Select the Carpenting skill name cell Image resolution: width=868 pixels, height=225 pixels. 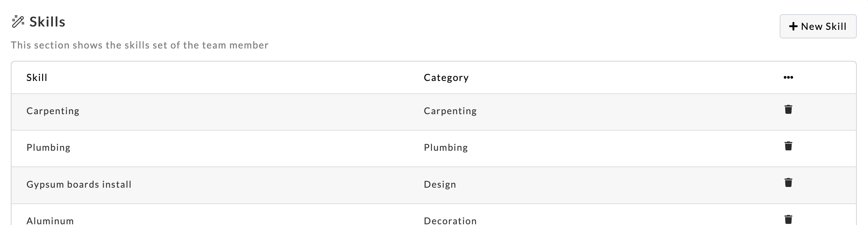point(53,111)
